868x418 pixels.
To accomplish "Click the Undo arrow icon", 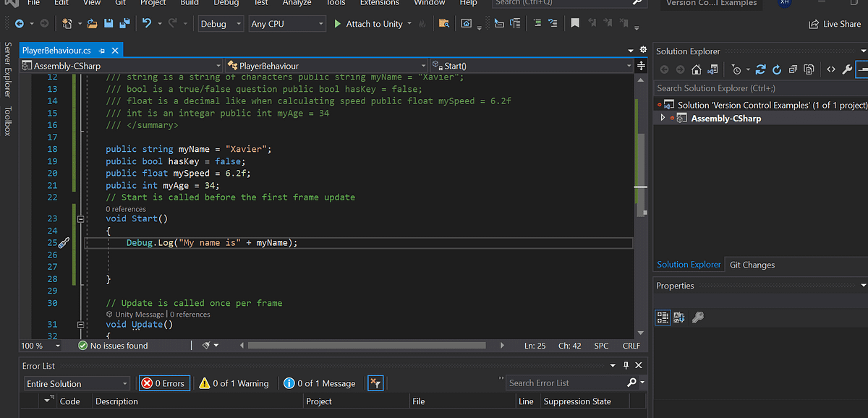I will click(147, 24).
